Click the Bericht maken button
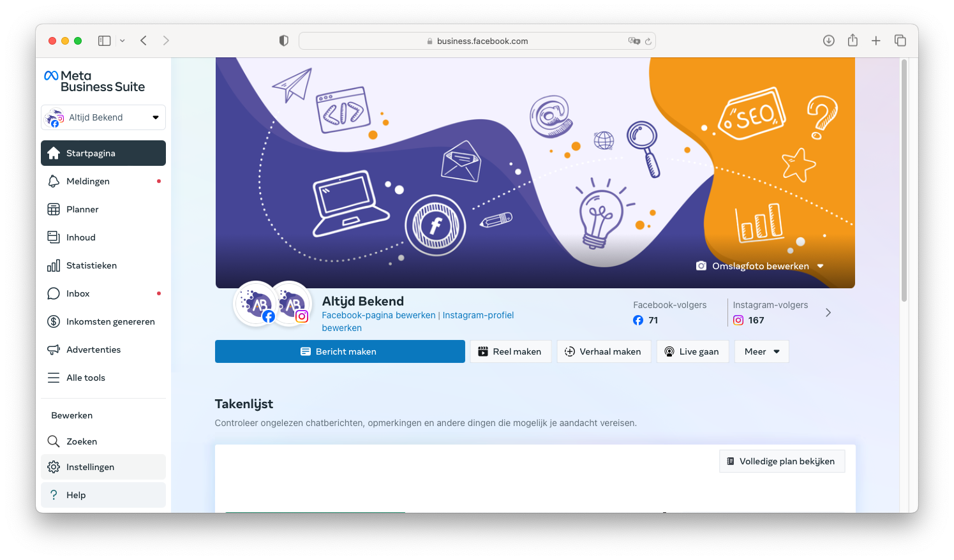 (x=339, y=351)
